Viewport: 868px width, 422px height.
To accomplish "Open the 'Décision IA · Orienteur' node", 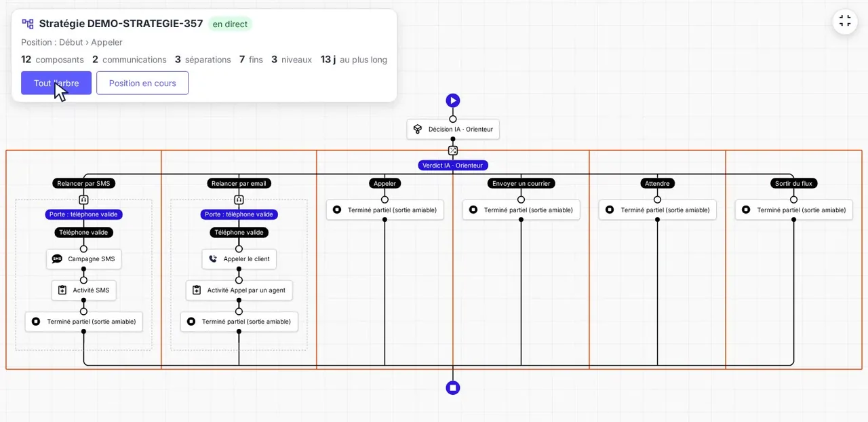I will click(x=453, y=129).
